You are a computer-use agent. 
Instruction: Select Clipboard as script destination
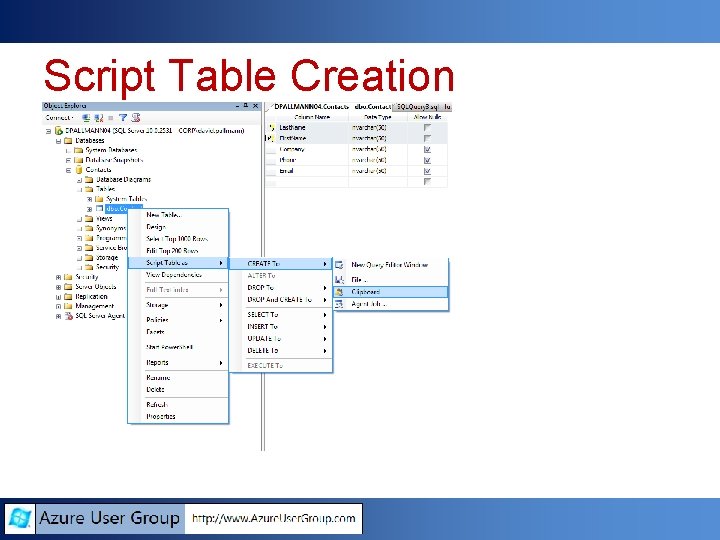point(390,292)
